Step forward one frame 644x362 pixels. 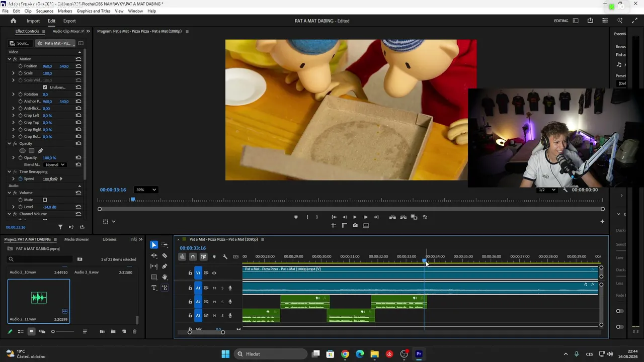point(365,217)
